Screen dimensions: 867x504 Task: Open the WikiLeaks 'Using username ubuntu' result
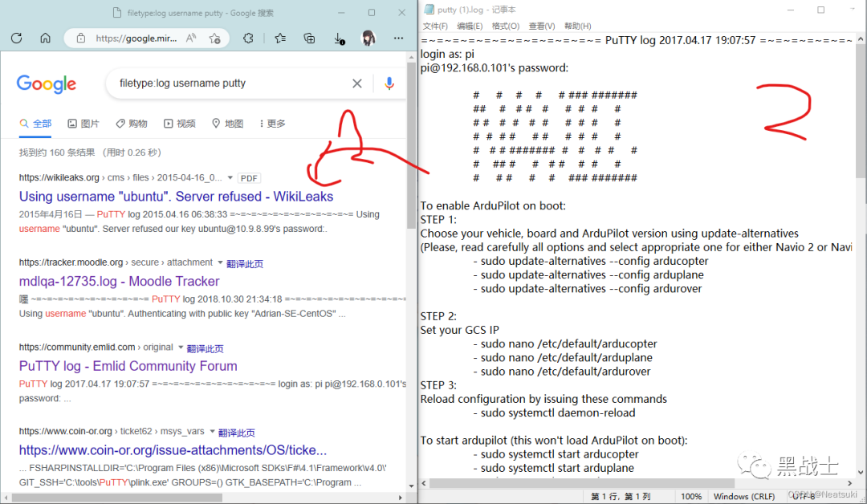176,197
